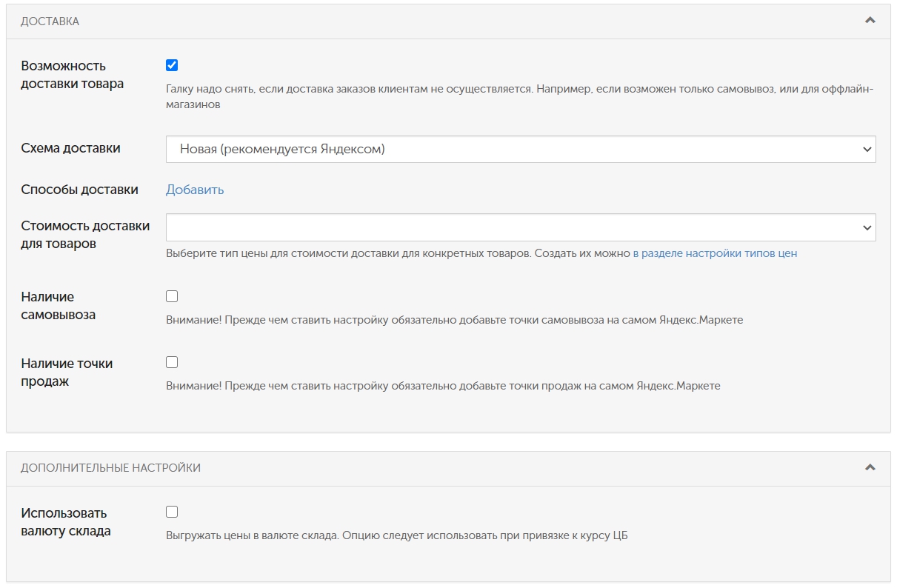Image resolution: width=897 pixels, height=588 pixels.
Task: Check the Использовать валюту склада box
Action: pos(172,512)
